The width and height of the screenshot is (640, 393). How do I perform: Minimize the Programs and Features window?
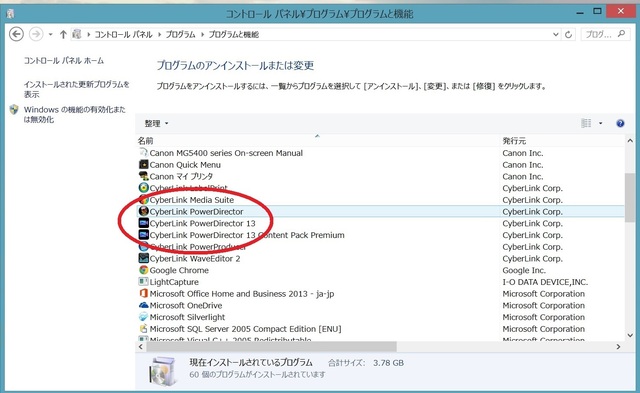coord(580,13)
